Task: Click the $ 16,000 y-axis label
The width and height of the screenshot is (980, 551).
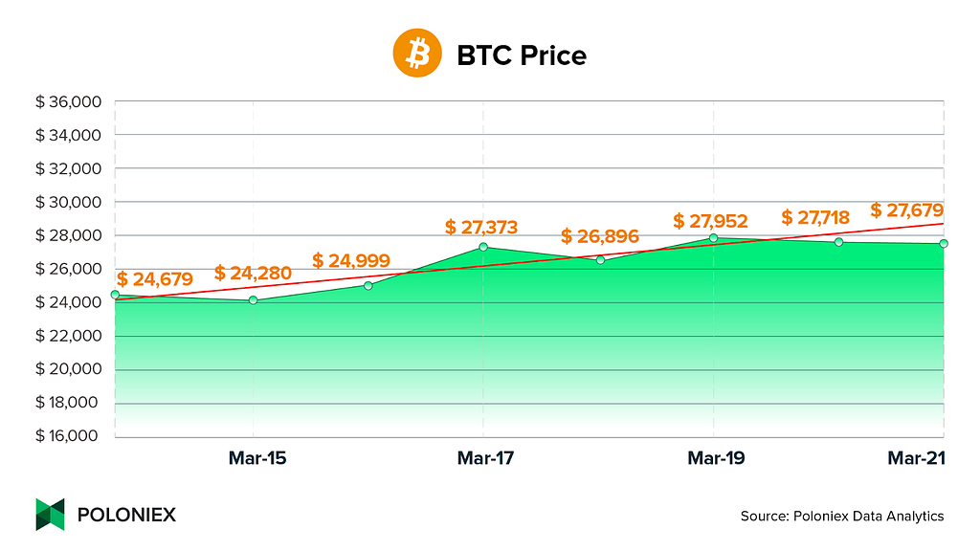Action: click(67, 435)
